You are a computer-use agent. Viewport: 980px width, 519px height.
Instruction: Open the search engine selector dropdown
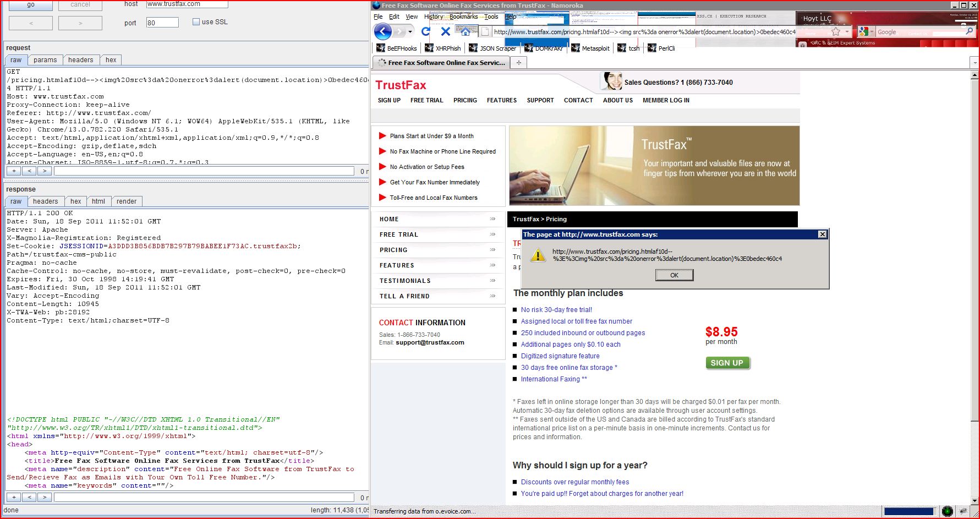click(872, 32)
